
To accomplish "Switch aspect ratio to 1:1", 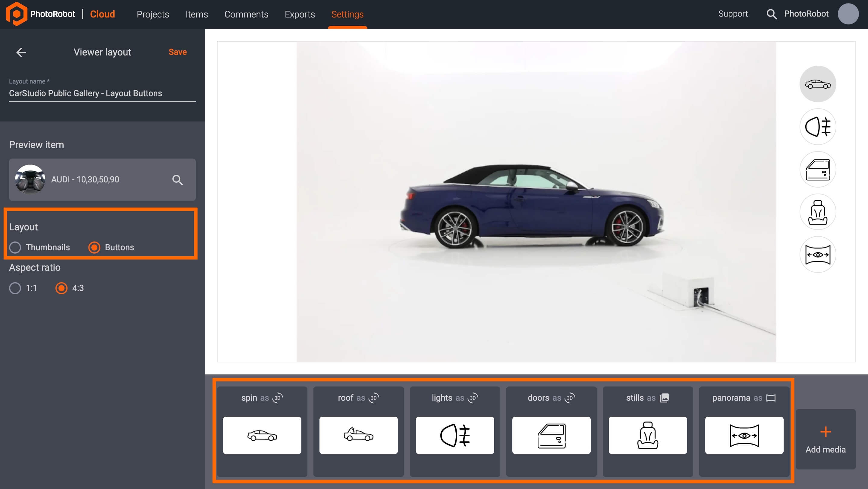I will 15,288.
